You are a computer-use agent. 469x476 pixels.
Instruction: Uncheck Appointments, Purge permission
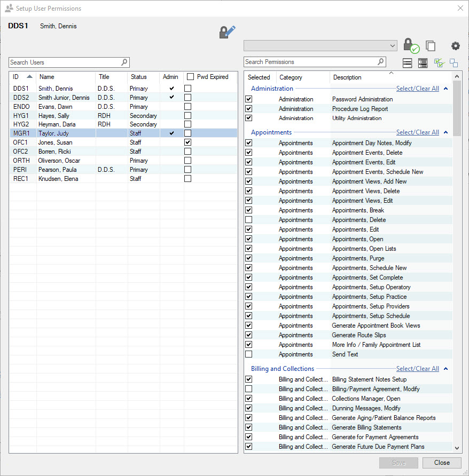[x=248, y=258]
